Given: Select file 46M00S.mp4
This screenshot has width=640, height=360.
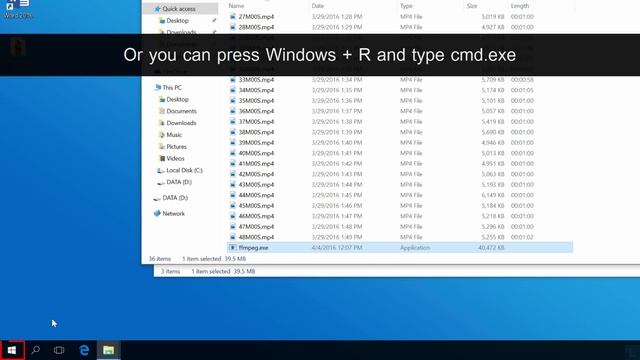Looking at the screenshot, I should point(256,216).
